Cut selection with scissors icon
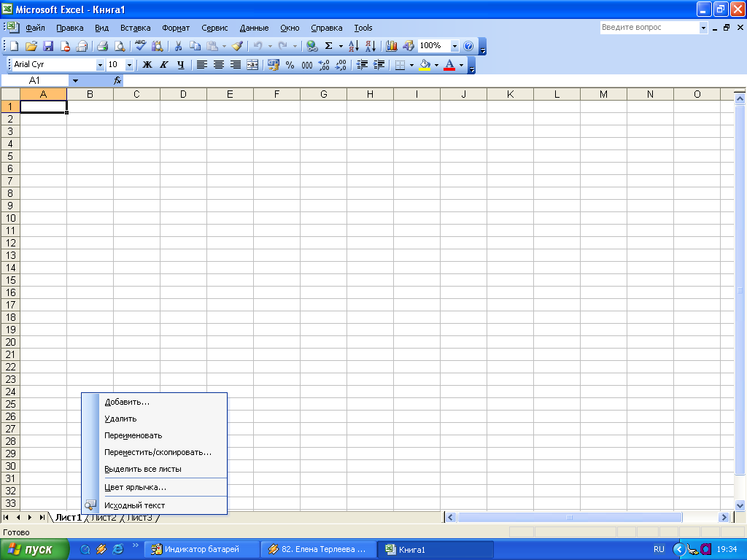This screenshot has height=560, width=747. click(178, 46)
